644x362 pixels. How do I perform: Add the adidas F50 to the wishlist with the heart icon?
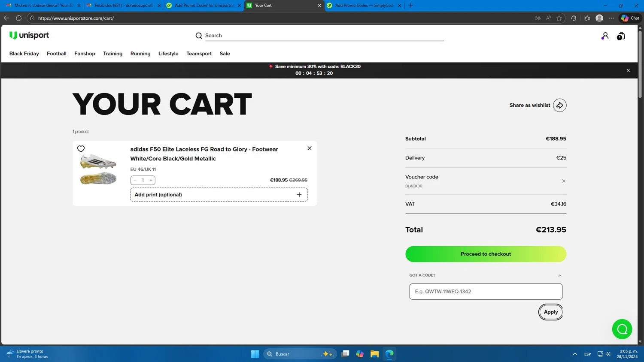81,149
